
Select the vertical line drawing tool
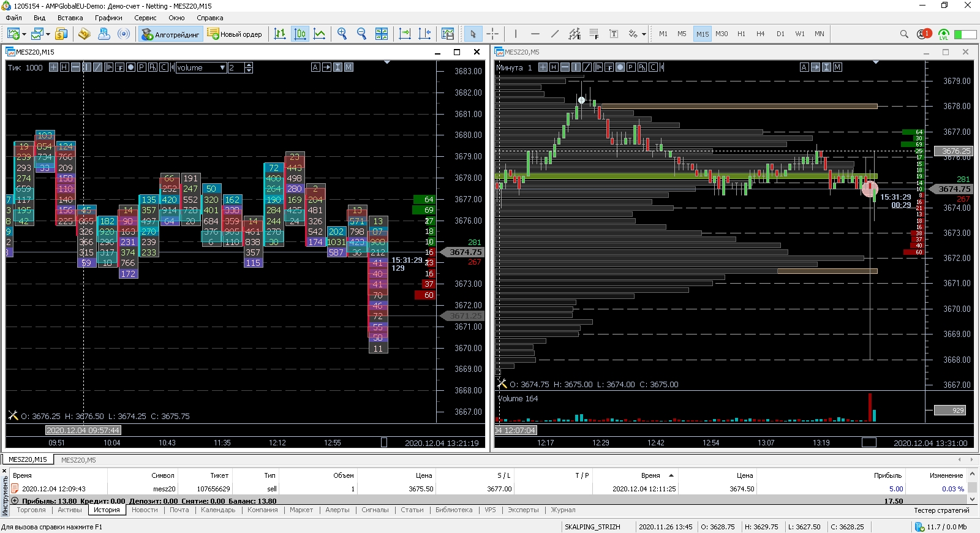(516, 34)
